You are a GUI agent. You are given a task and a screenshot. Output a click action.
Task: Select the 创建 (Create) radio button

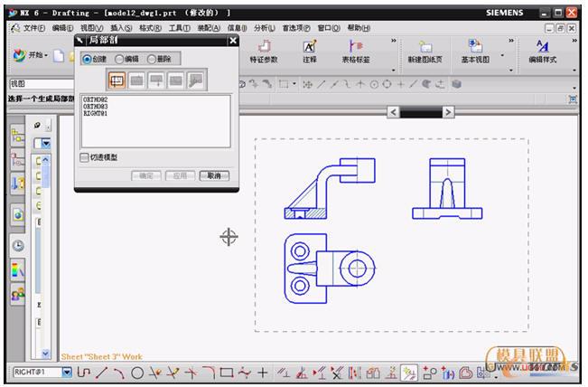[x=87, y=59]
